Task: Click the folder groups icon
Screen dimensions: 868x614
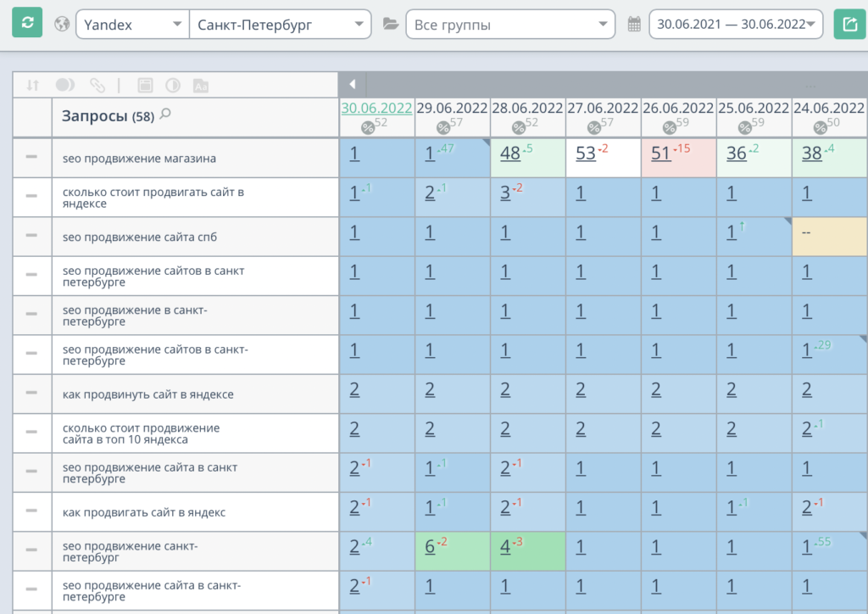Action: tap(391, 24)
